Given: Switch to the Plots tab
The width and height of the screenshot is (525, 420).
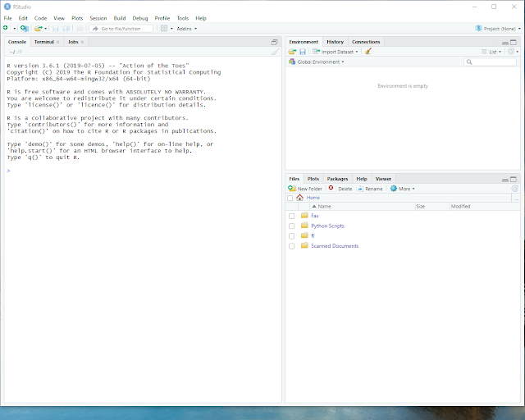Looking at the screenshot, I should point(313,179).
